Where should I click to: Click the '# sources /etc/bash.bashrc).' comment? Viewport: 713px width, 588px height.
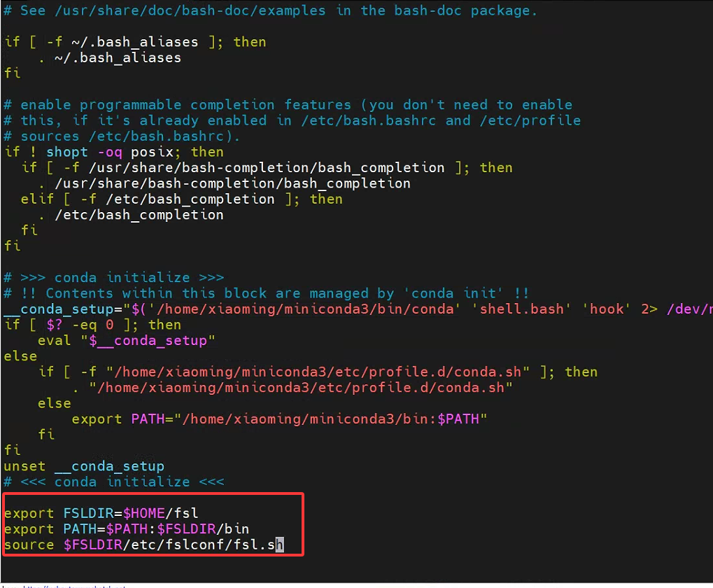pyautogui.click(x=122, y=136)
